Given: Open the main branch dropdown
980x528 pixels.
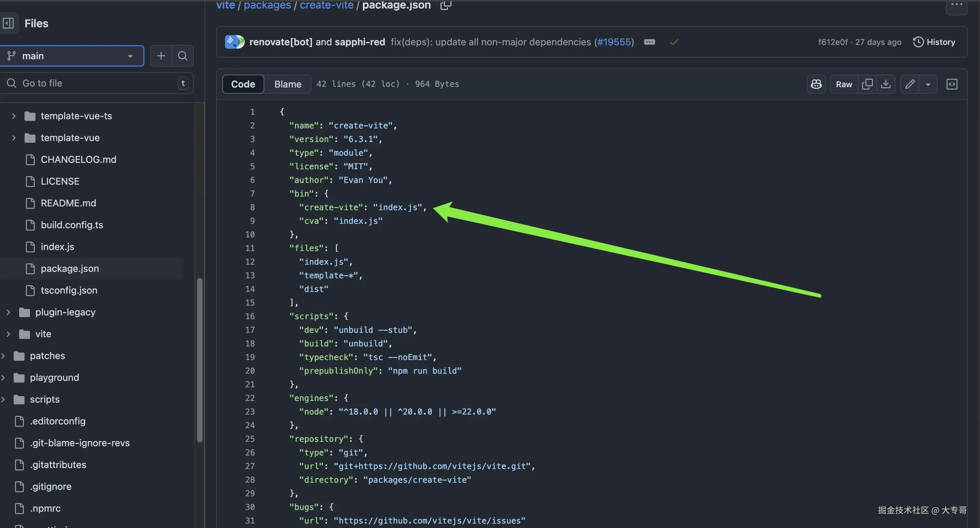Looking at the screenshot, I should point(72,56).
